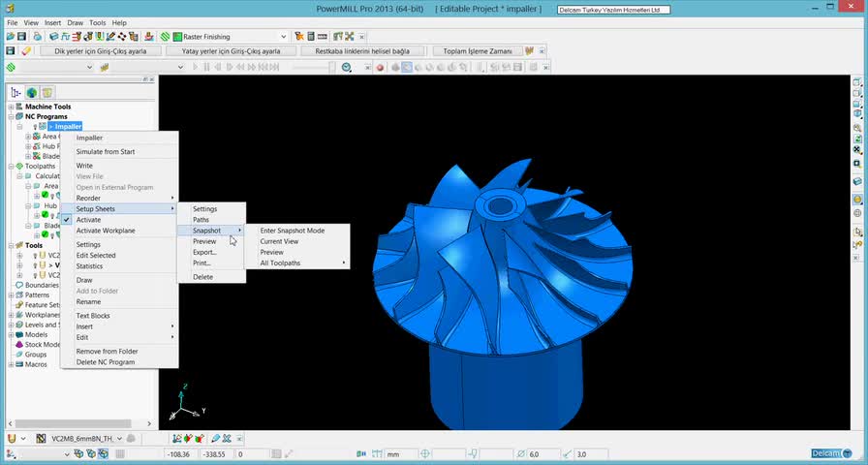Click the Delcam logo button bottom right

point(831,453)
